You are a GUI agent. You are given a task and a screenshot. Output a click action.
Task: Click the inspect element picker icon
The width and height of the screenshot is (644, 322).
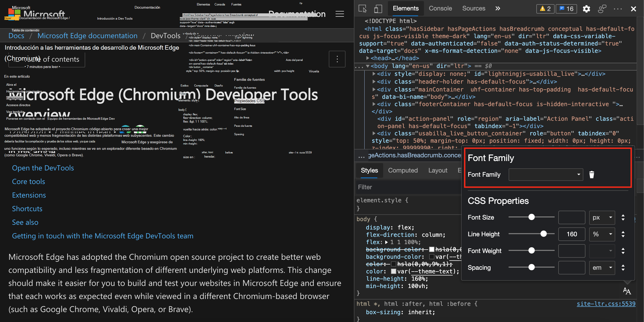(363, 9)
